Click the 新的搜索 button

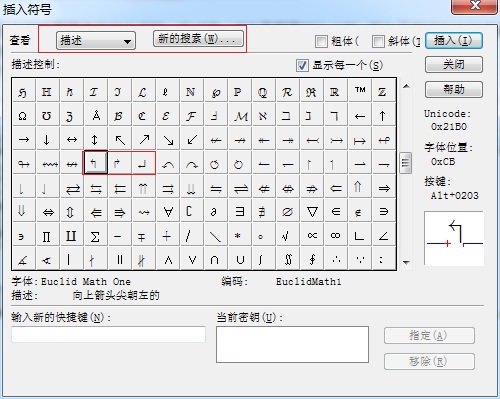198,39
